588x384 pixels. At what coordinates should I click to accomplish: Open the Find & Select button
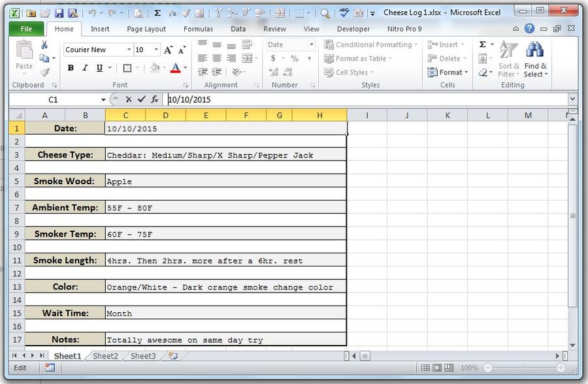(x=535, y=60)
